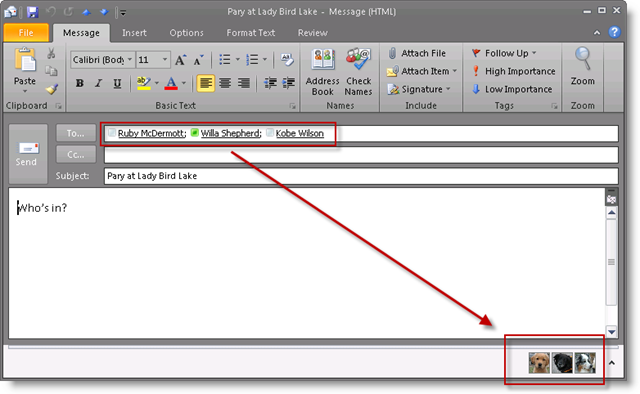Click the Increase Indent icon
The height and width of the screenshot is (394, 640).
click(x=289, y=83)
